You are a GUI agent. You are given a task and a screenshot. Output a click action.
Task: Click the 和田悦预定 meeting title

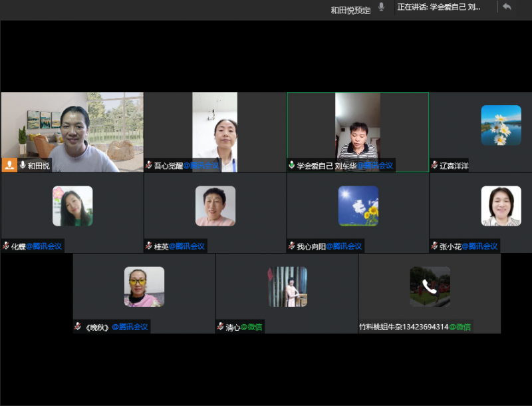pyautogui.click(x=350, y=10)
